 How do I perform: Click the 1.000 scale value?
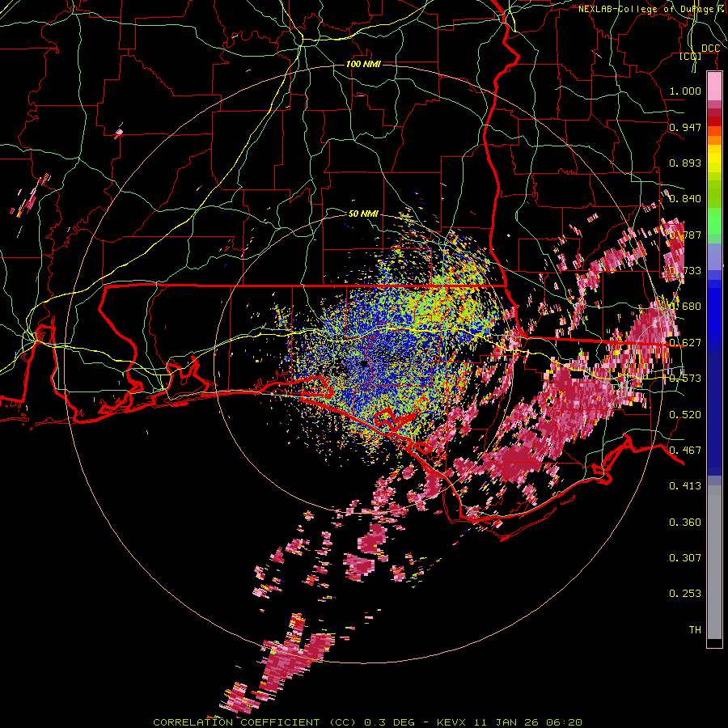(x=685, y=91)
